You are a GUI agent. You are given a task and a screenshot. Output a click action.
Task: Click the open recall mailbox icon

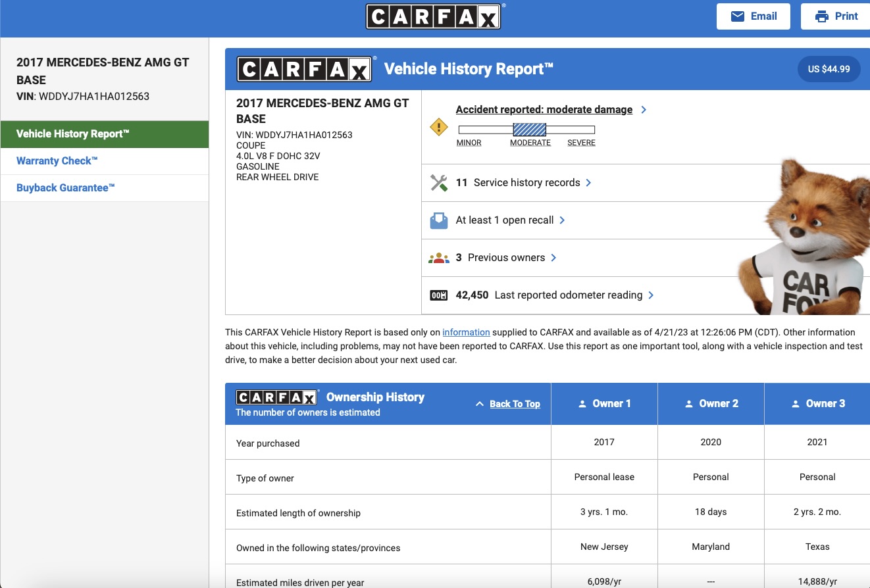(439, 220)
